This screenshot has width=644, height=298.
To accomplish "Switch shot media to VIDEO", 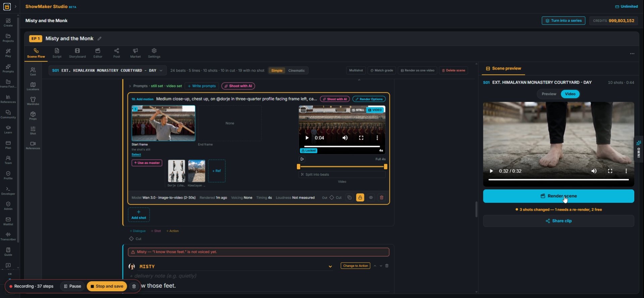I will [375, 110].
